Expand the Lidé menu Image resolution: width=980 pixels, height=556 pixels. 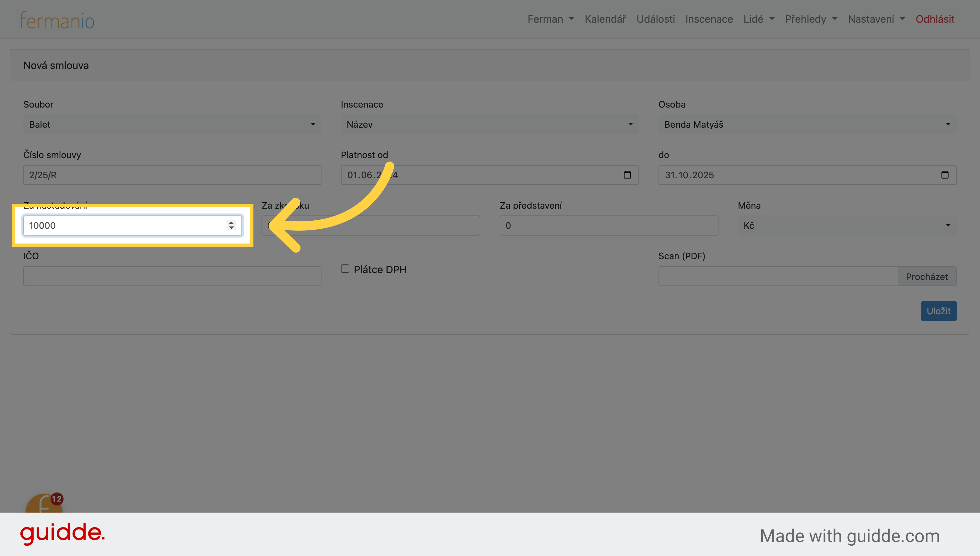(x=759, y=19)
